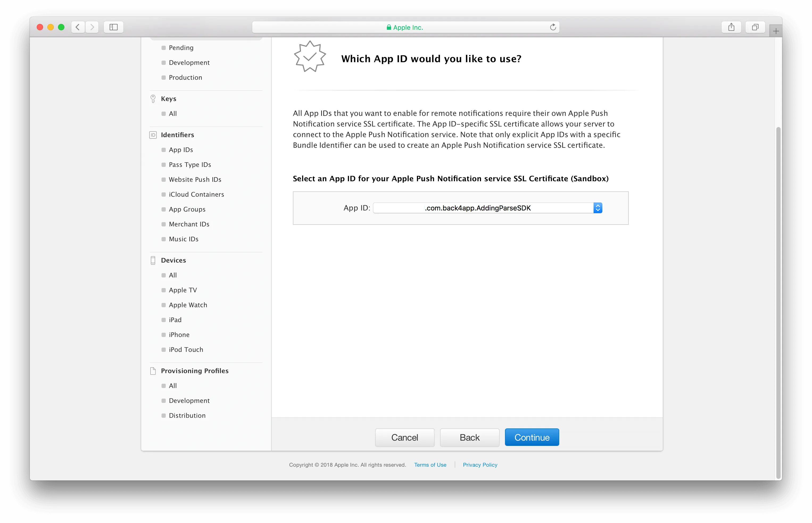This screenshot has width=812, height=523.
Task: Select Distribution provisioning profiles
Action: (187, 416)
